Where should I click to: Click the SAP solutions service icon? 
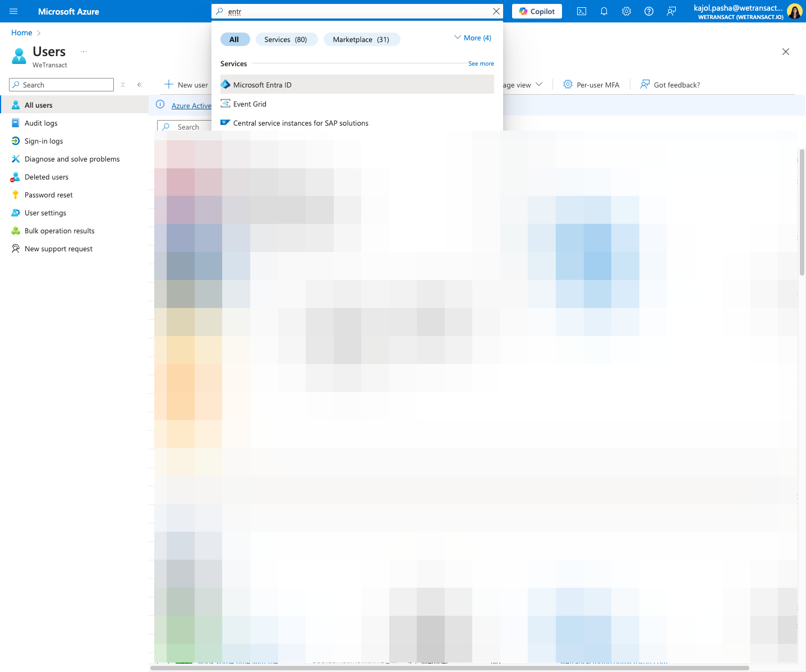[x=225, y=122]
